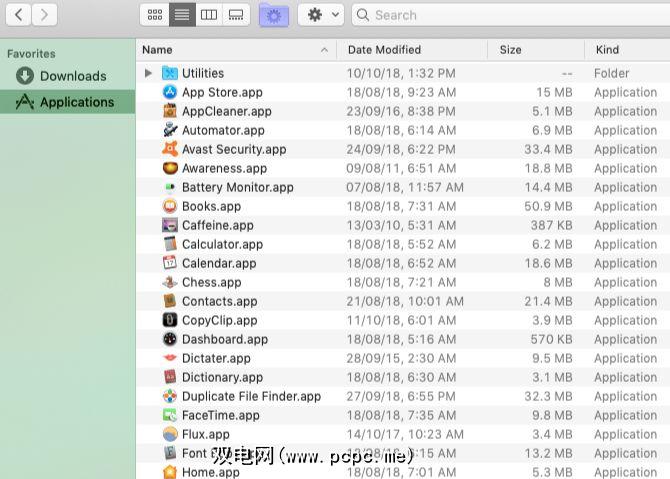Click the Contacts.app icon
The image size is (670, 479).
[x=170, y=301]
